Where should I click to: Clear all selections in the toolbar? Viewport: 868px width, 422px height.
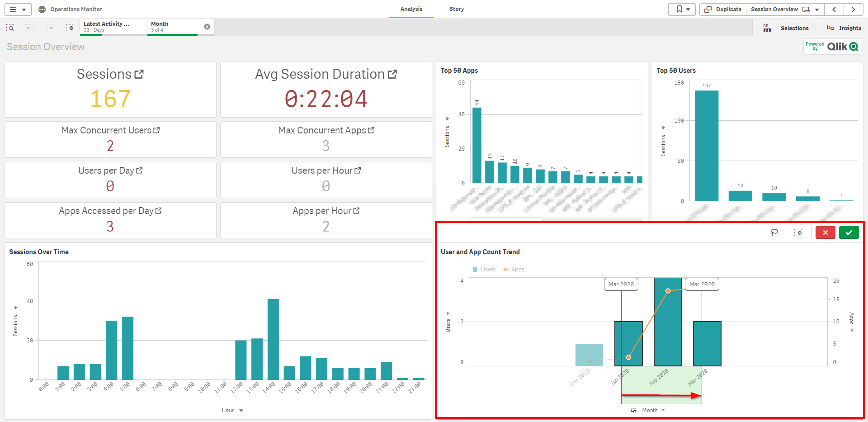[70, 28]
